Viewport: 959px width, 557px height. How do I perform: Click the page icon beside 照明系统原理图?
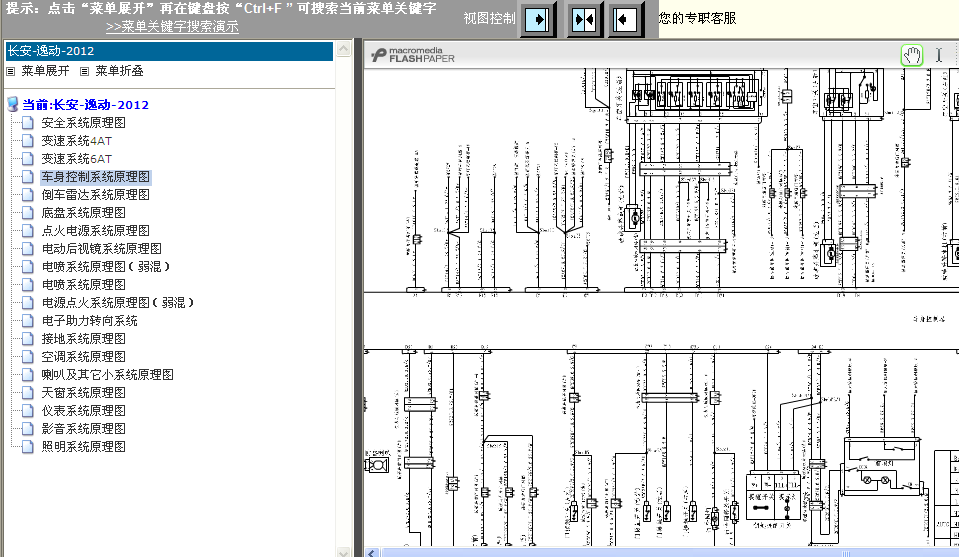(x=28, y=447)
